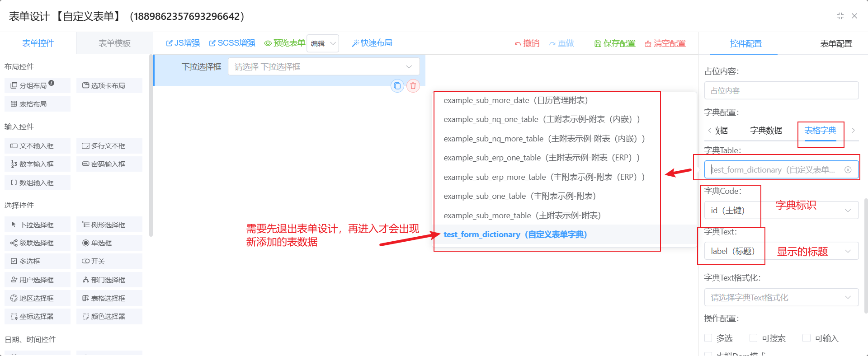Add the 密码输入框 password input control
868x356 pixels.
click(109, 164)
